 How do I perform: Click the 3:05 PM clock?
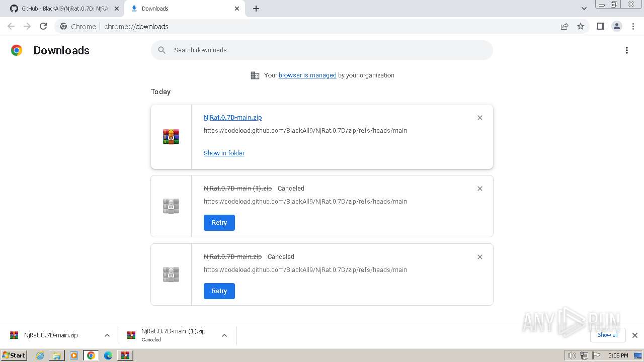618,355
